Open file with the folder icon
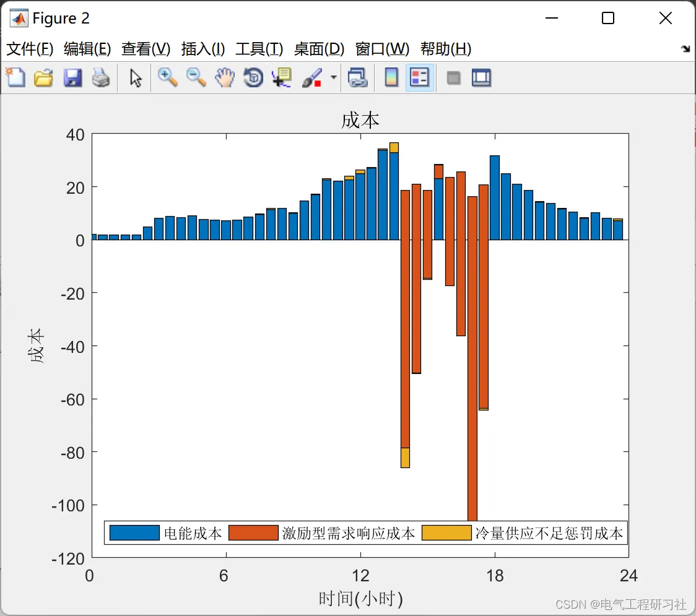The width and height of the screenshot is (696, 616). coord(43,77)
